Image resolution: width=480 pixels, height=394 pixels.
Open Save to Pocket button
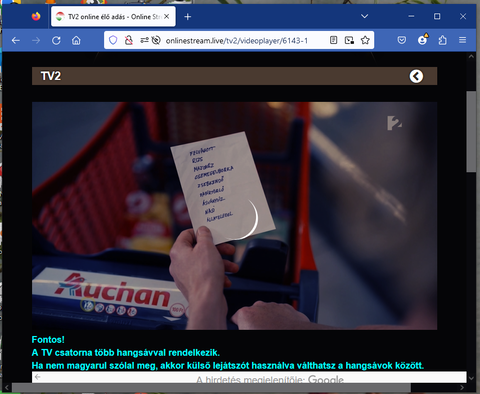[x=402, y=40]
